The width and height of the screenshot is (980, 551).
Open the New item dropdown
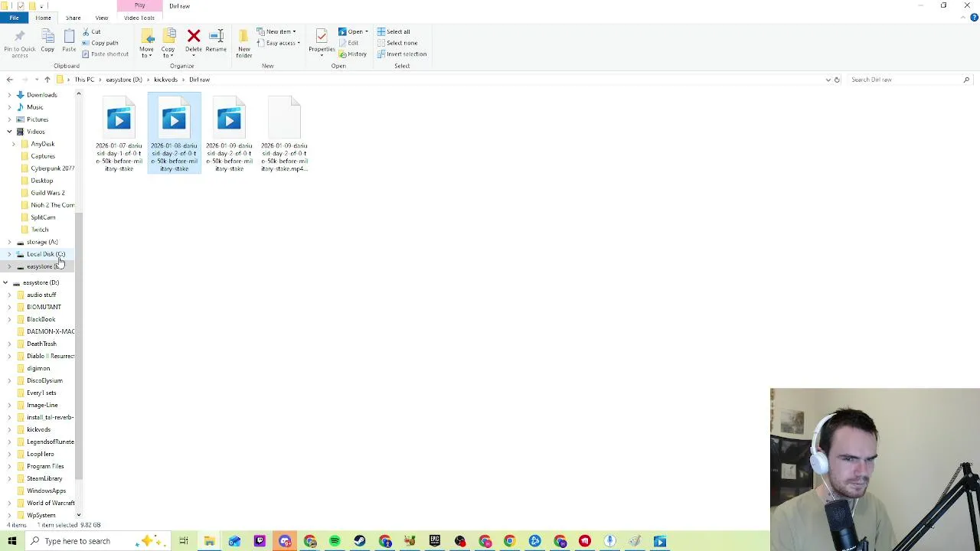pyautogui.click(x=276, y=32)
